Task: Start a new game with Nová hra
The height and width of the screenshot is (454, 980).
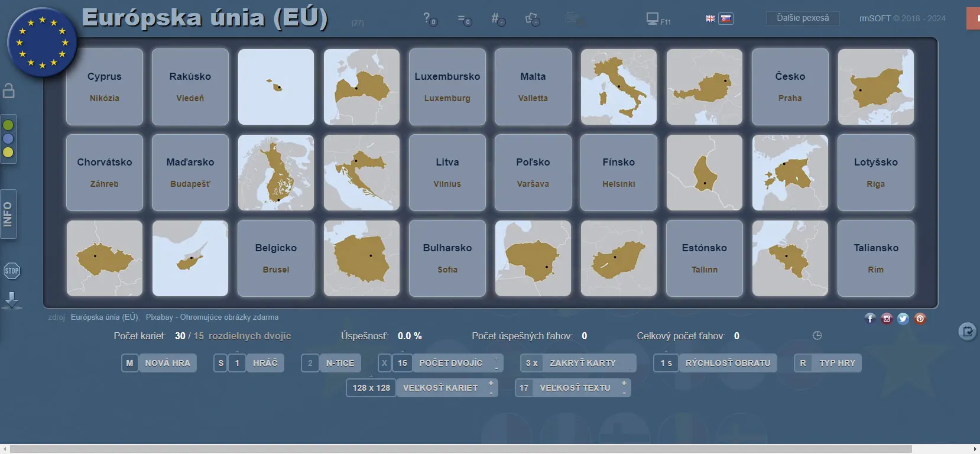Action: 167,363
